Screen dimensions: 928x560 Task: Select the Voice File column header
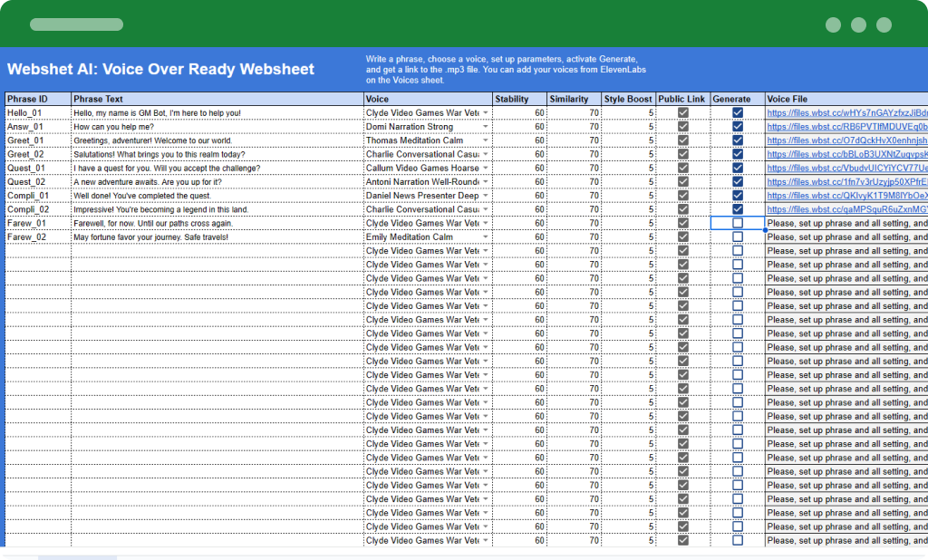(846, 99)
